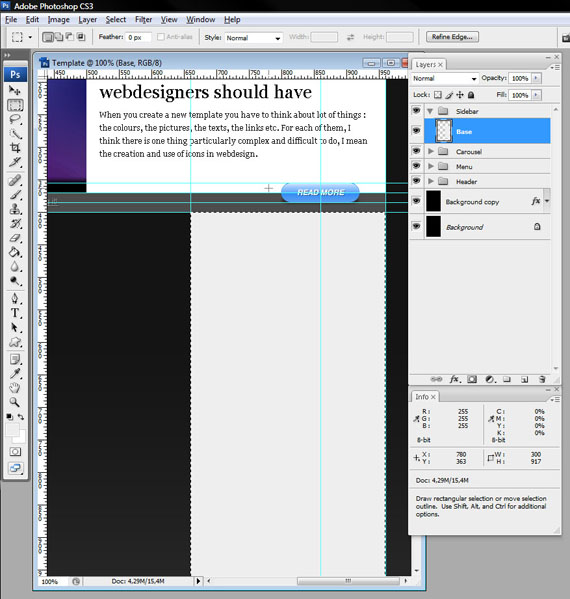Select the Brush tool
This screenshot has width=570, height=599.
15,195
